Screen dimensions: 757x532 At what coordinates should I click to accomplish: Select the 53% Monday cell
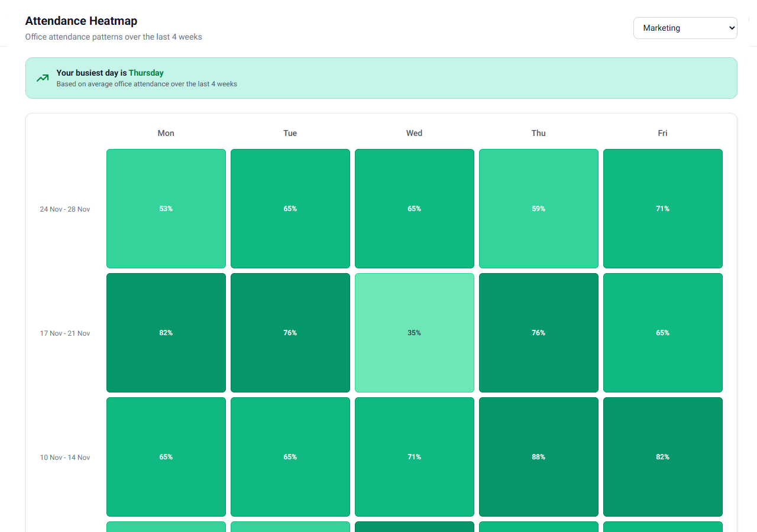coord(166,209)
